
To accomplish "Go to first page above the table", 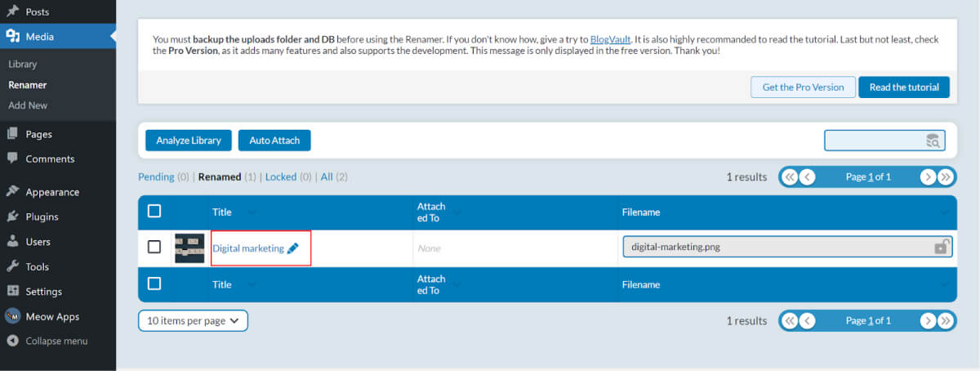I will click(789, 177).
